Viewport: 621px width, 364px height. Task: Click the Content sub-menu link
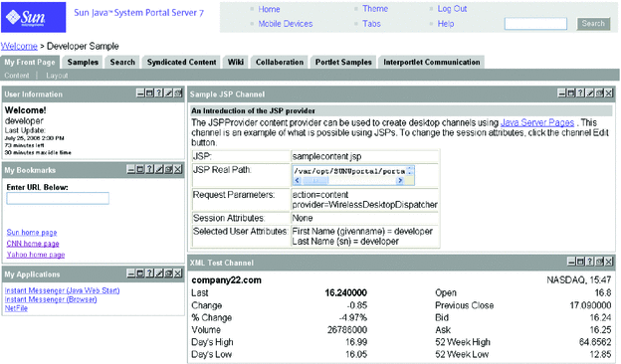coord(17,76)
